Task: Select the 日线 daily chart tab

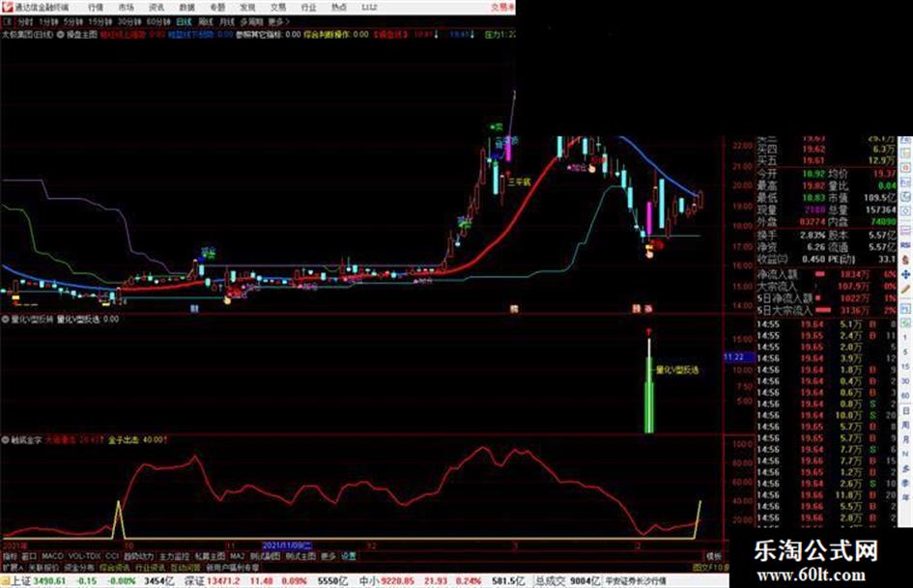Action: coord(184,21)
